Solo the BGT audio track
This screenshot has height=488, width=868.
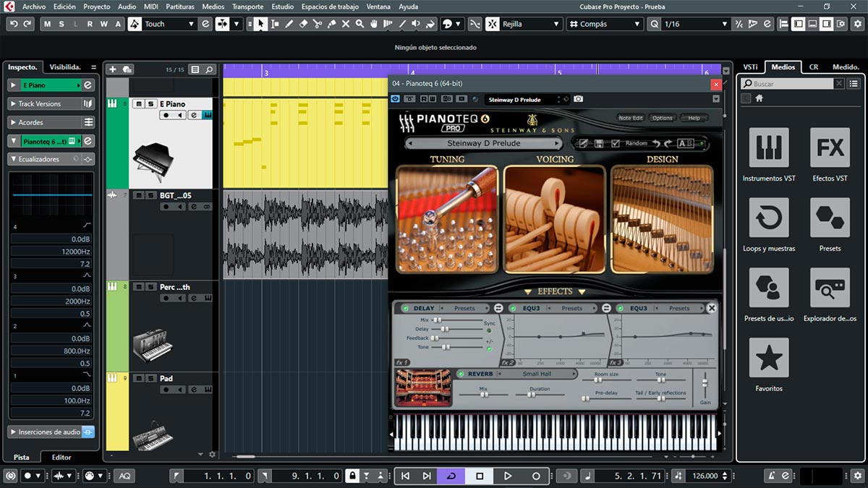point(150,195)
